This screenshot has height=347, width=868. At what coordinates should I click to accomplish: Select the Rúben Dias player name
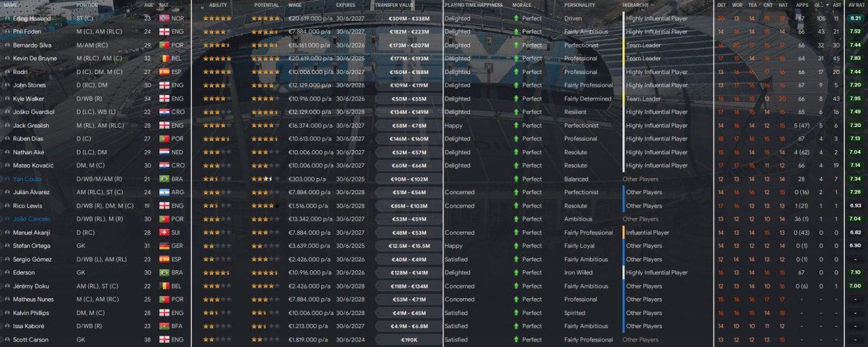29,139
